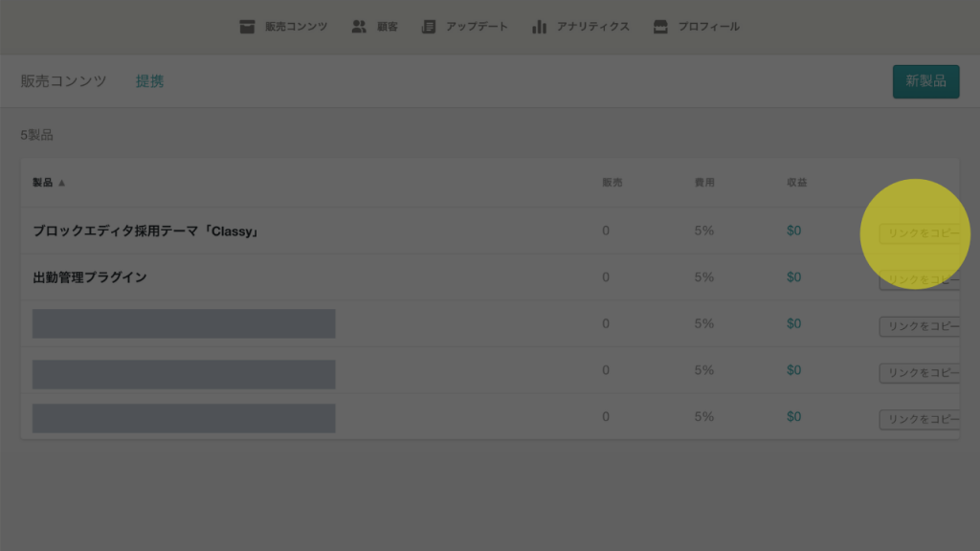
Task: Sort by the 販売 column header
Action: tap(612, 183)
